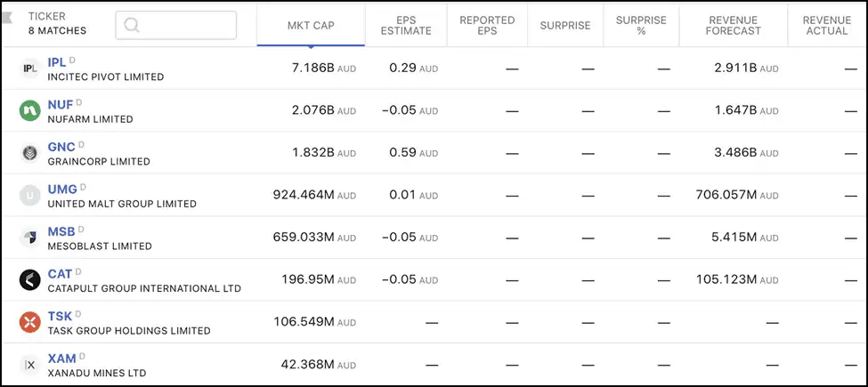Viewport: 868px width, 387px height.
Task: Click the GRAINCORP LIMITED company name
Action: tap(99, 162)
